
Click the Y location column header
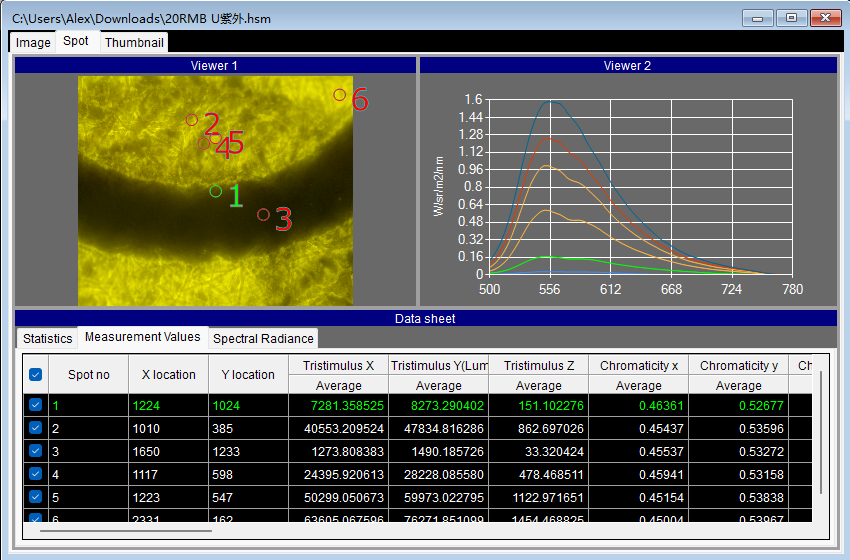click(x=248, y=375)
